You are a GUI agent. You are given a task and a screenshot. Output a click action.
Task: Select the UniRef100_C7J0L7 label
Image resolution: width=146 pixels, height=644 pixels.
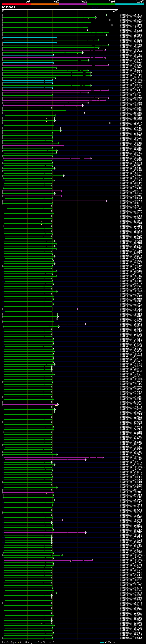click(x=131, y=72)
